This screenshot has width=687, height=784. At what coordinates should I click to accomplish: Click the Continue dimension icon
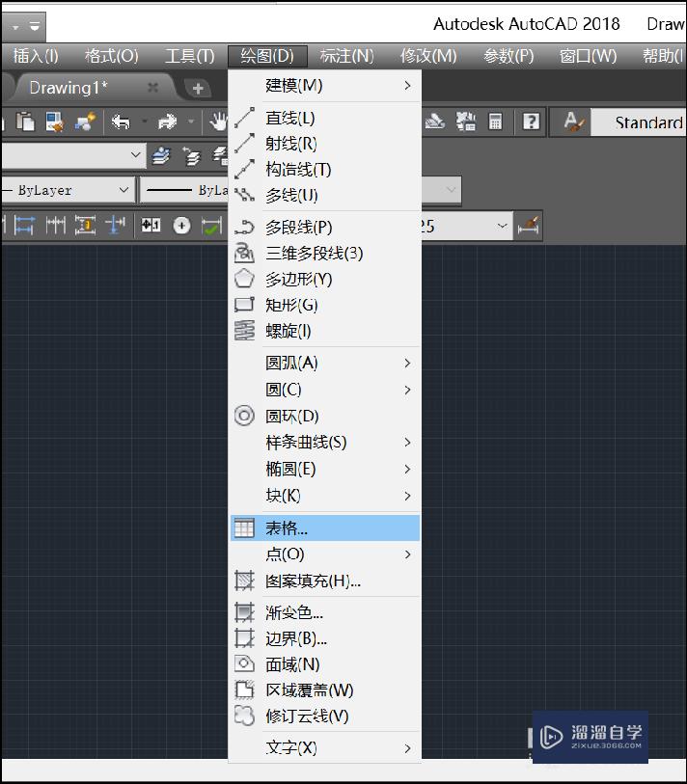56,226
